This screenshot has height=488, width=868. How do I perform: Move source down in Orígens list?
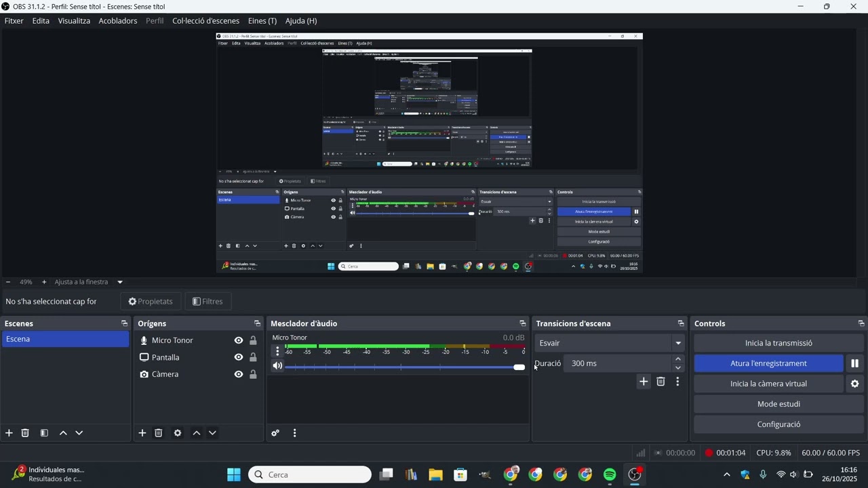click(x=212, y=433)
